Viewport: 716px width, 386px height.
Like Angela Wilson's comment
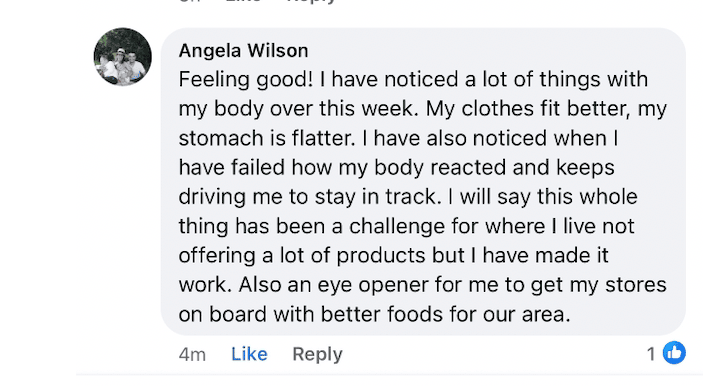tap(249, 354)
